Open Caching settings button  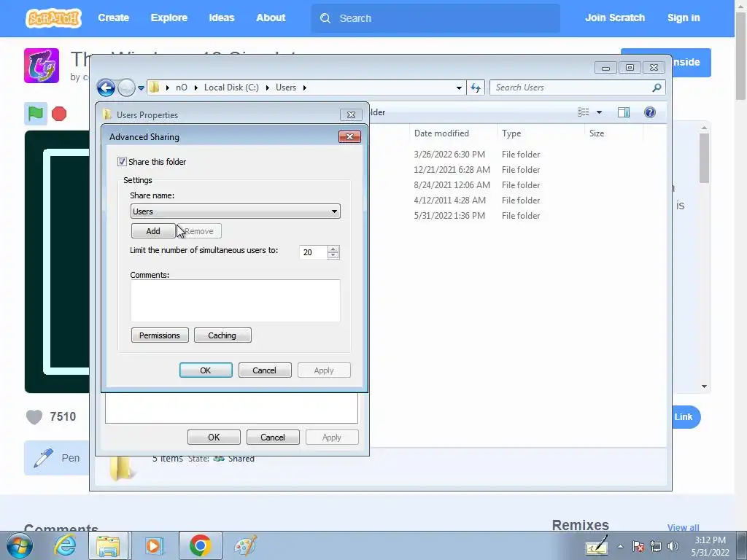tap(222, 335)
